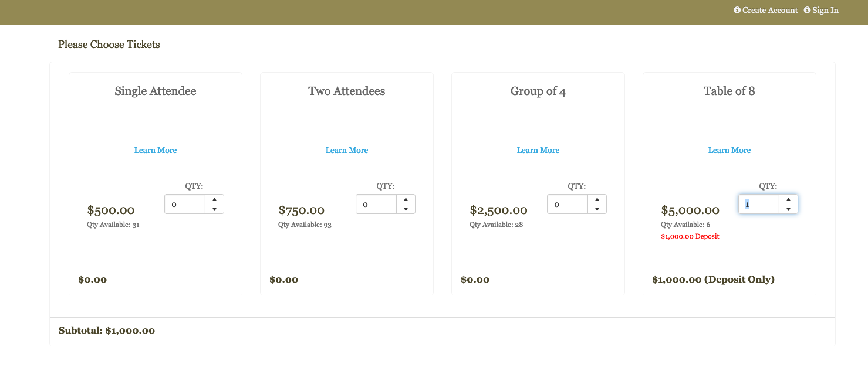Decrease Group of 4 quantity with down arrow

coord(597,209)
